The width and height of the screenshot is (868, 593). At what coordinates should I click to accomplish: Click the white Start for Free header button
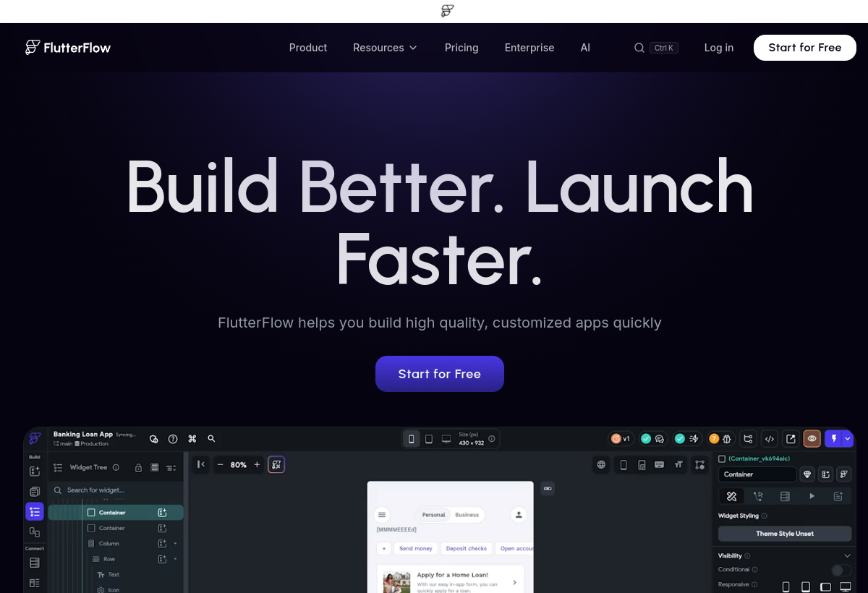[x=805, y=48]
